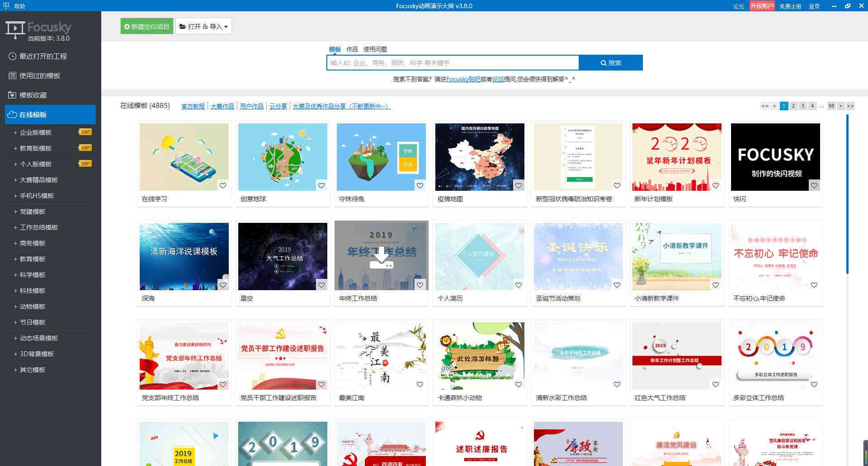This screenshot has height=466, width=868.
Task: Open the 用户作品 link
Action: click(251, 106)
